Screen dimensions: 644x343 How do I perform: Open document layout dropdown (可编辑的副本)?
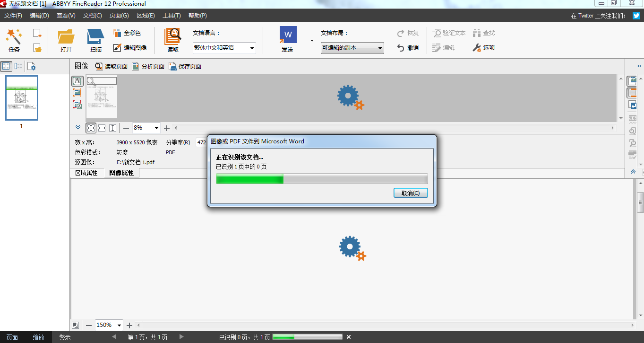(352, 48)
